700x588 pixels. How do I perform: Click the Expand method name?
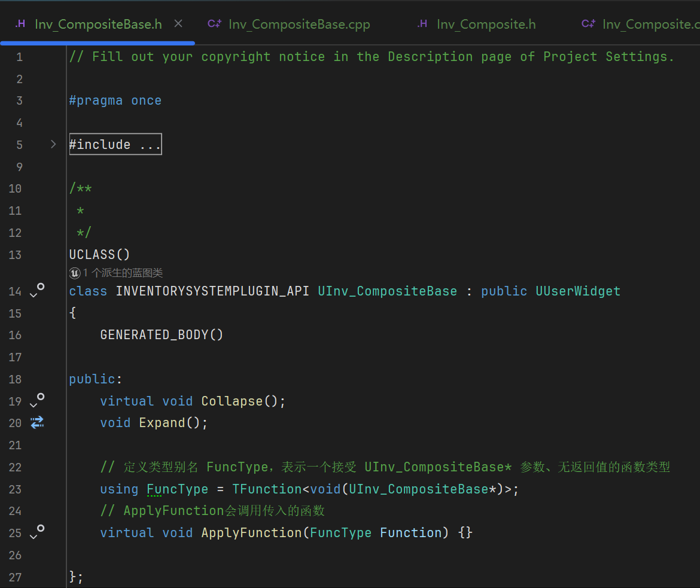162,422
